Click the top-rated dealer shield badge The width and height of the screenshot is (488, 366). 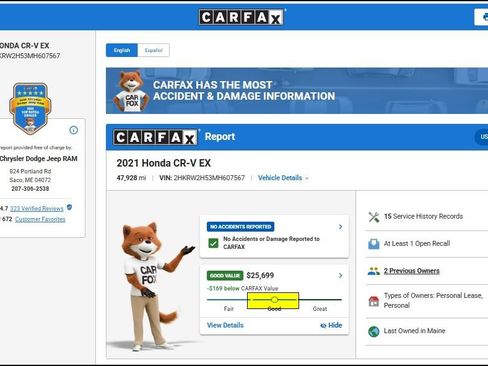pos(30,108)
